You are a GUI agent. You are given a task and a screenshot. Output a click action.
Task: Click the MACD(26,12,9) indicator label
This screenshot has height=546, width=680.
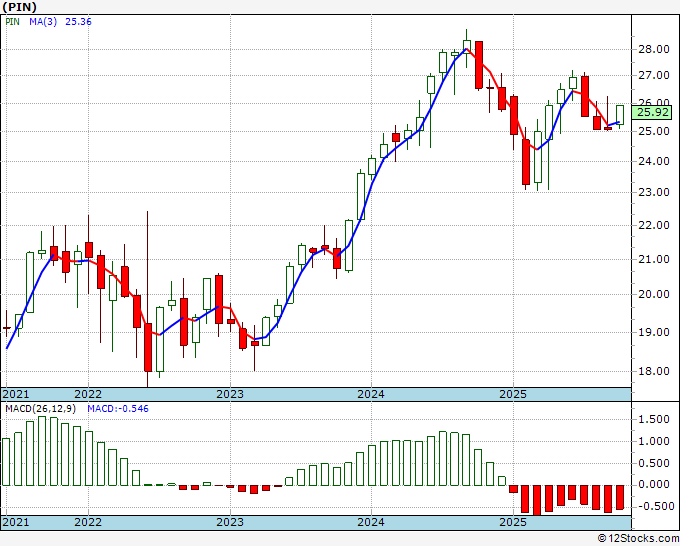click(x=40, y=409)
